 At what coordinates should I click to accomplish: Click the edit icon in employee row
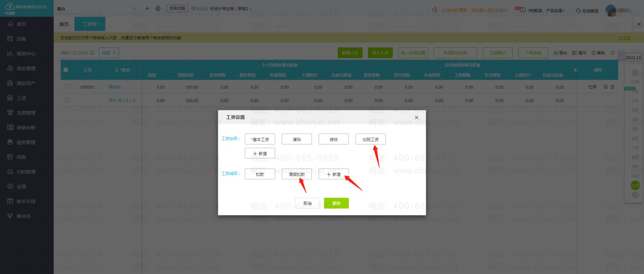point(606,87)
